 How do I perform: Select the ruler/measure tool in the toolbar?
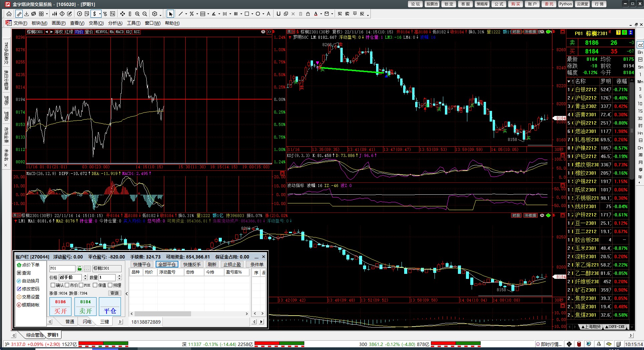click(19, 14)
